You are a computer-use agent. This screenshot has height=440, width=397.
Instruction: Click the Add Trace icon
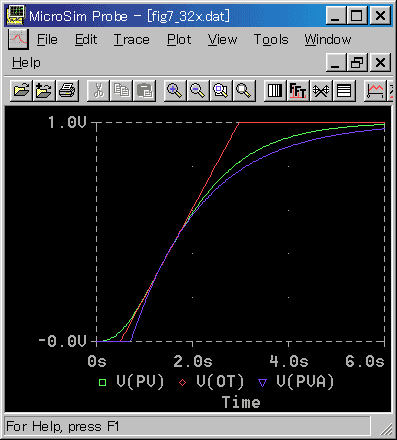(x=375, y=90)
